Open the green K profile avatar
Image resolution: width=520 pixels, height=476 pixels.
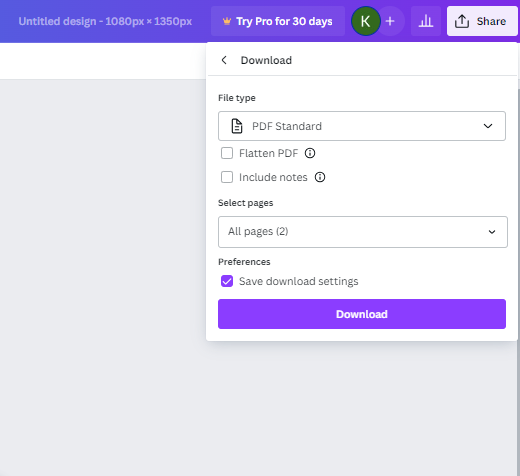[x=366, y=21]
